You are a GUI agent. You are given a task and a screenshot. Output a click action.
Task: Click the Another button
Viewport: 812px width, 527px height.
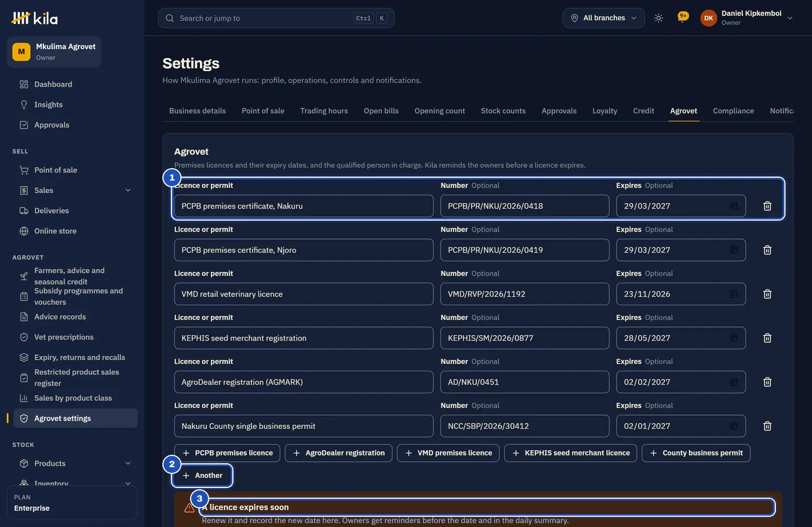click(x=202, y=476)
